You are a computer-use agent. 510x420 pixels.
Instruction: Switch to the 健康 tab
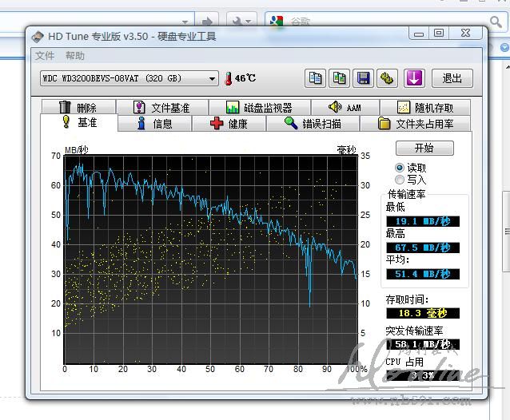(229, 124)
